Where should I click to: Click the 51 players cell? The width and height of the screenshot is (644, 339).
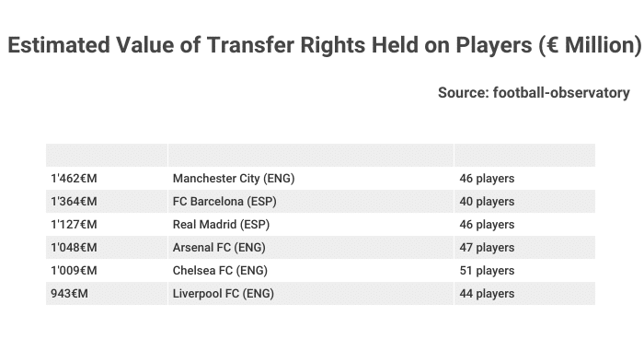(x=525, y=271)
